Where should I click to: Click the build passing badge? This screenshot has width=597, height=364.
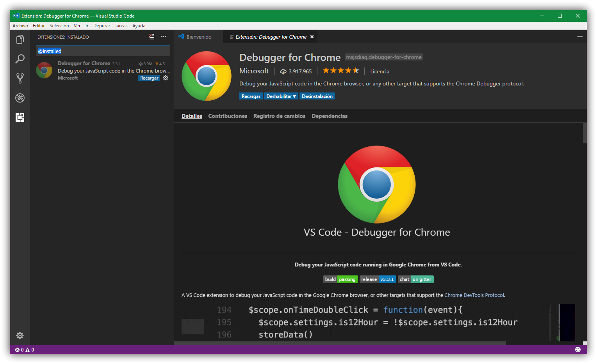[x=340, y=279]
